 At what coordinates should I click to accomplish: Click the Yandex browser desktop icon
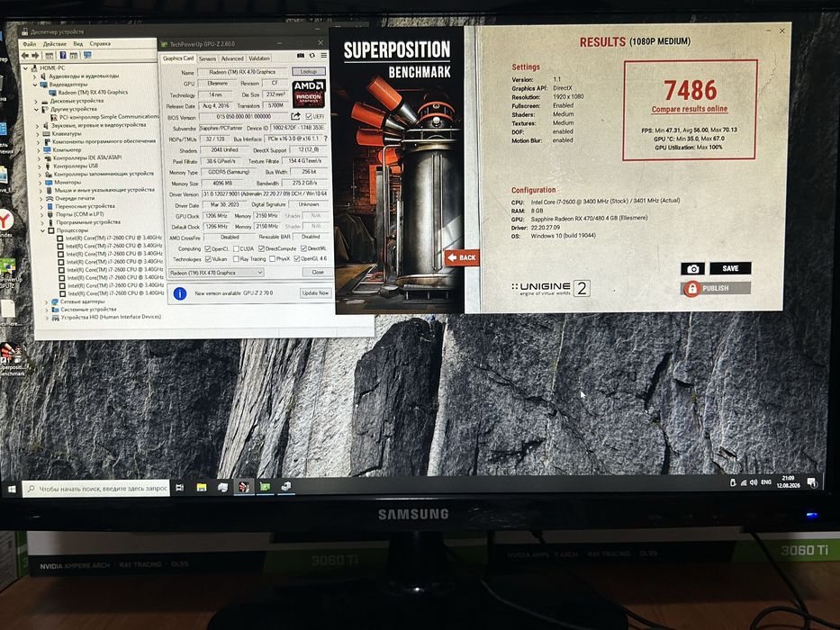(5, 220)
